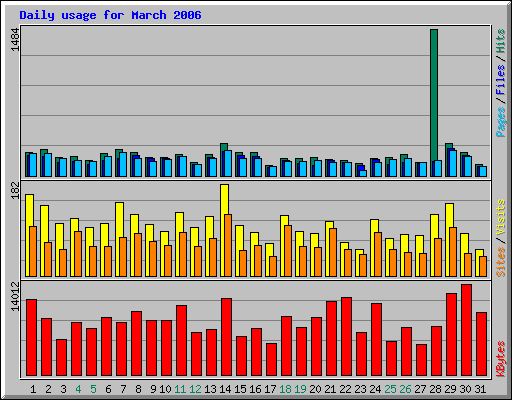Click day label 3 on the axis

click(63, 389)
